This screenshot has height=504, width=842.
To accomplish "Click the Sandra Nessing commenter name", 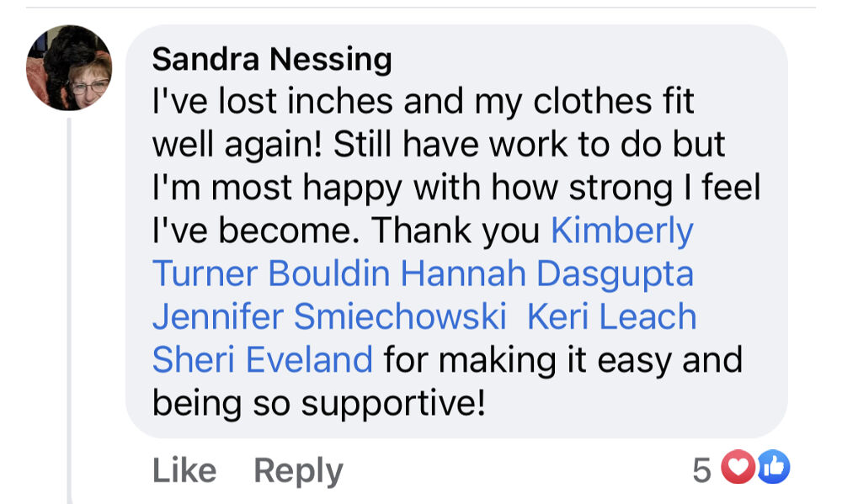I will tap(272, 59).
